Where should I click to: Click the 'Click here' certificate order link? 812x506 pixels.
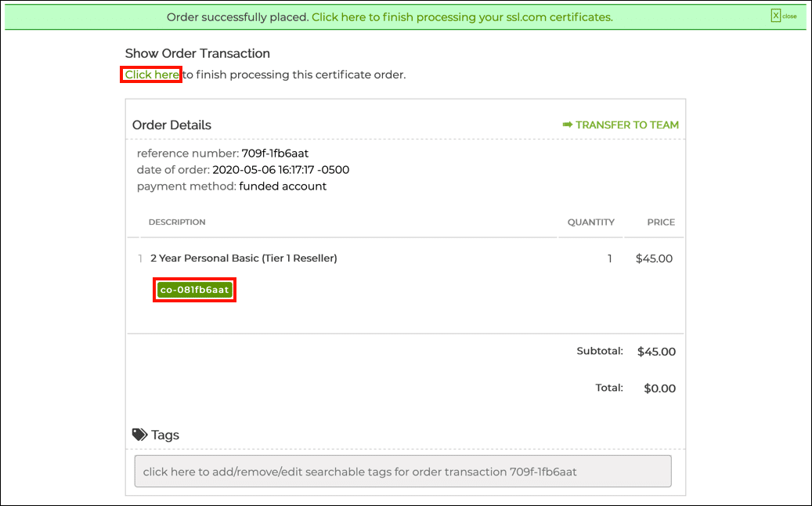pos(153,74)
